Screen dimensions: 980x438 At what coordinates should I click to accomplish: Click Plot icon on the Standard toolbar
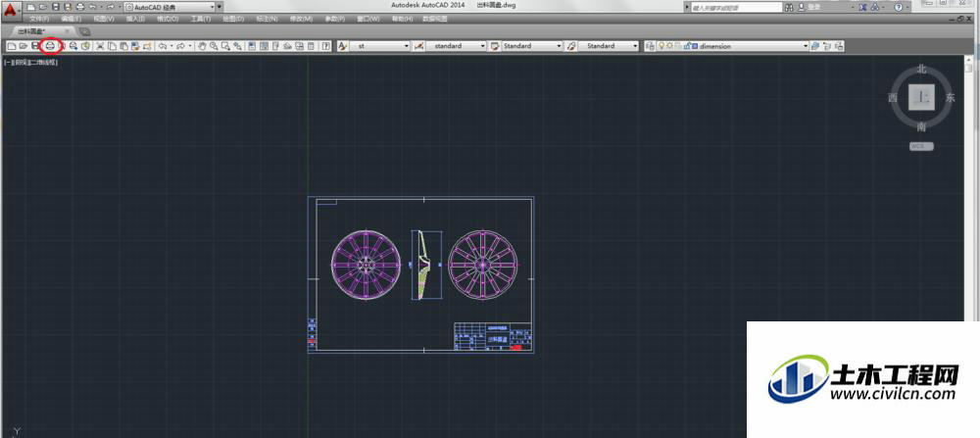tap(50, 46)
